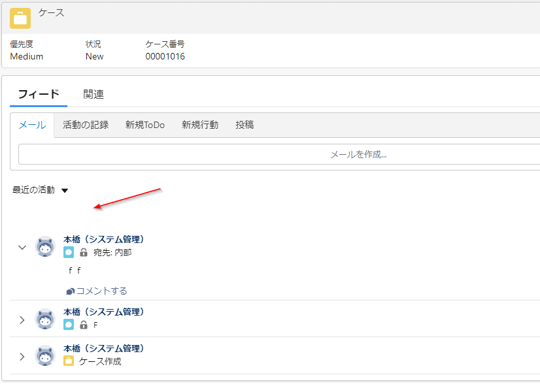The image size is (540, 392).
Task: Open the フィード tab
Action: (39, 94)
